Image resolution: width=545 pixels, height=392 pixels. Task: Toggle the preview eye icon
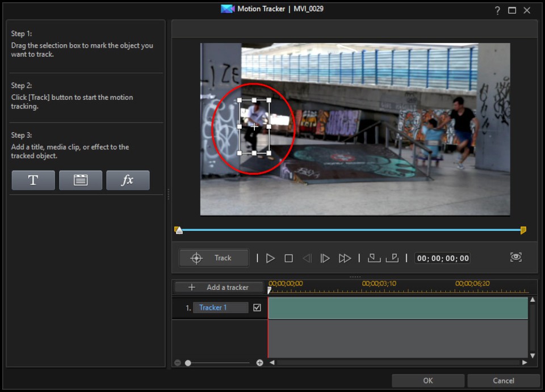coord(515,258)
